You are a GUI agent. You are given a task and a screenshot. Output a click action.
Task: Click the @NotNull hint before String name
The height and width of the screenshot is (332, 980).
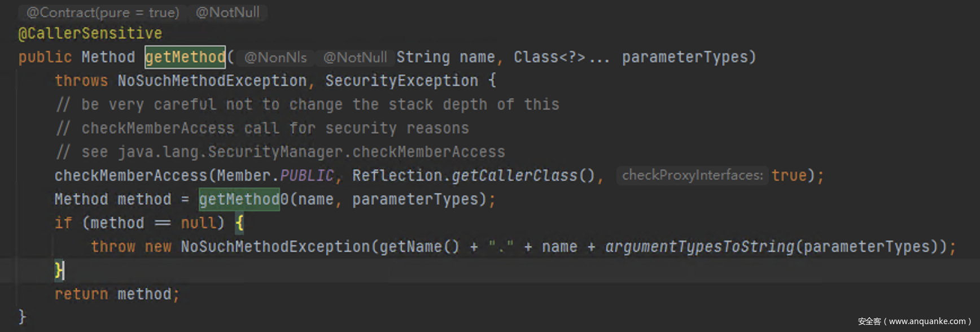coord(355,57)
